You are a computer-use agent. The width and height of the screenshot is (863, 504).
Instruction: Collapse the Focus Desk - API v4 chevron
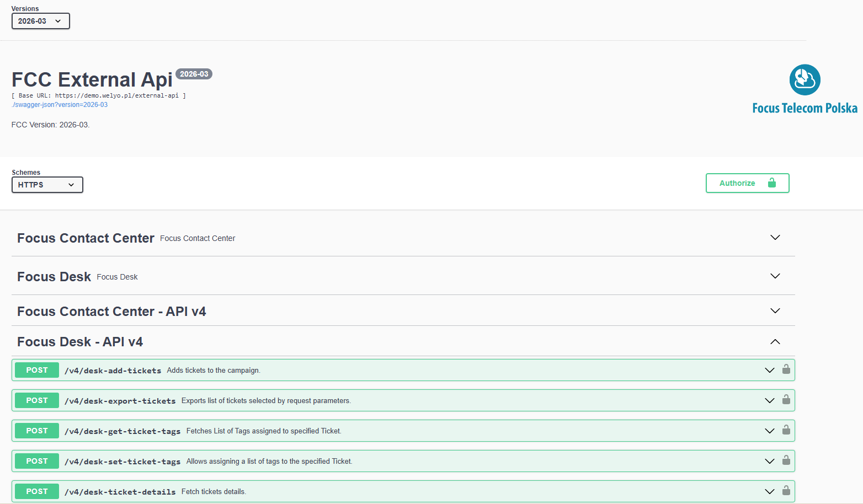coord(775,342)
